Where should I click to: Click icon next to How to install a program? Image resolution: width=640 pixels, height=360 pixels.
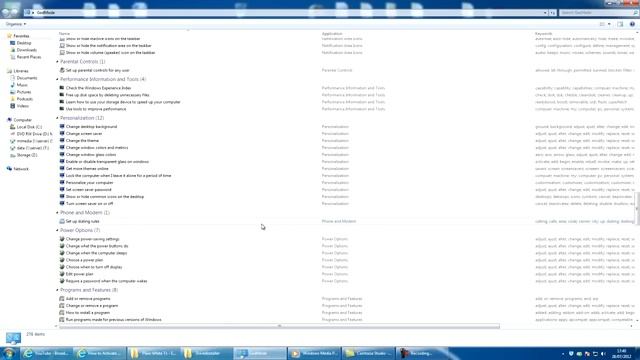point(62,312)
